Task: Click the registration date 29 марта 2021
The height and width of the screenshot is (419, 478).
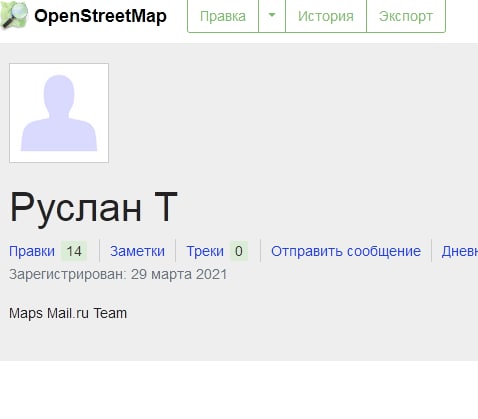Action: click(179, 275)
